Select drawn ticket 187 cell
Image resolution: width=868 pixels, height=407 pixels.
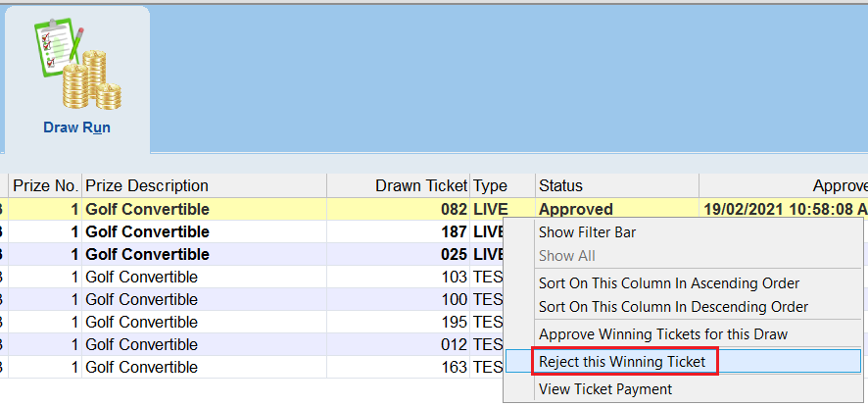(x=399, y=231)
